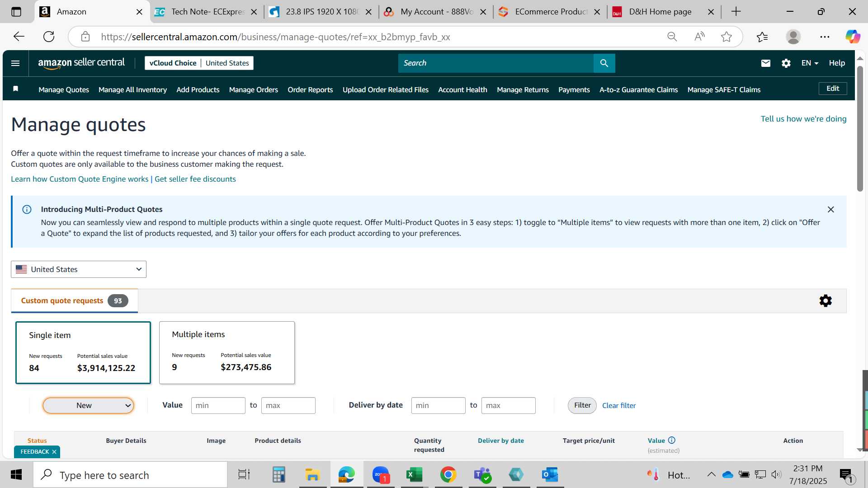Click the Value max input field

coord(288,405)
